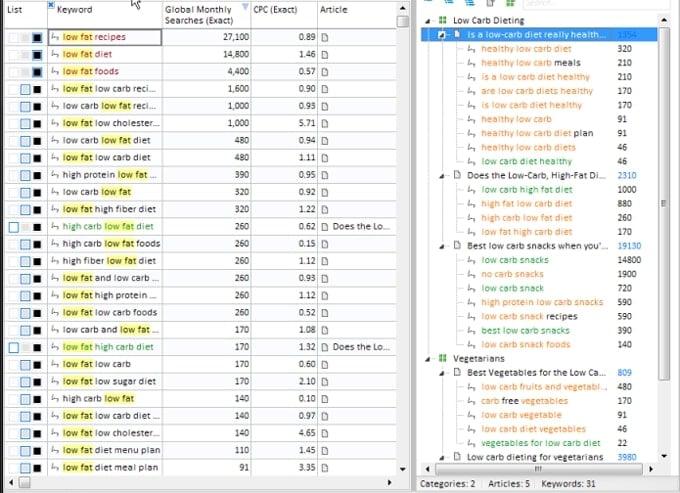680x493 pixels.
Task: Tick the checkbox in 'low fat high carb diet' row
Action: click(x=13, y=347)
